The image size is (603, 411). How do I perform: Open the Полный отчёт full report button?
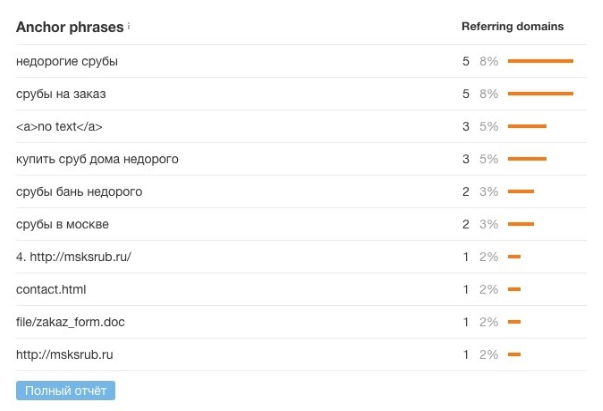click(66, 390)
